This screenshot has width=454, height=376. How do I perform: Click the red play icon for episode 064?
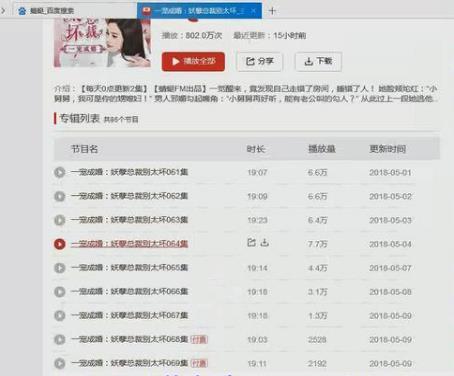point(60,244)
